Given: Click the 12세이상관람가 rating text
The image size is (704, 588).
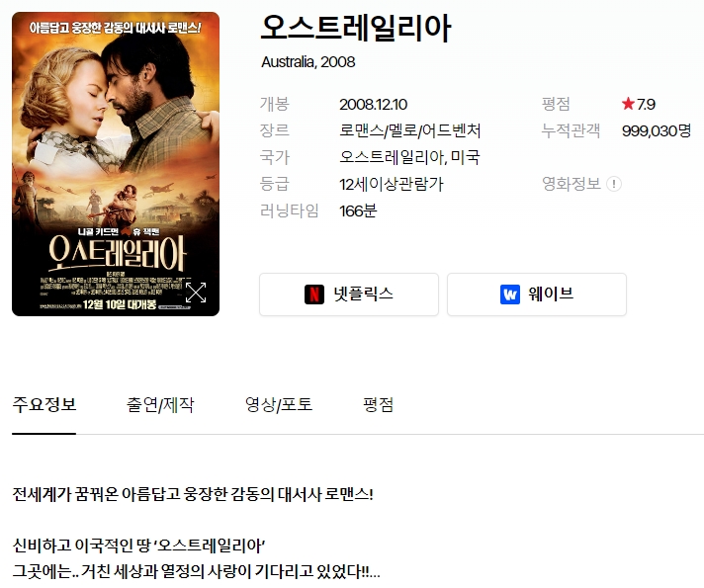Looking at the screenshot, I should click(392, 184).
